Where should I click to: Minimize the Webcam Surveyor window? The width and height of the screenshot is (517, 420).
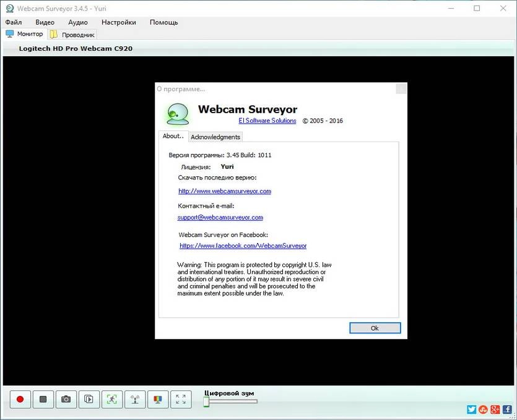[451, 8]
